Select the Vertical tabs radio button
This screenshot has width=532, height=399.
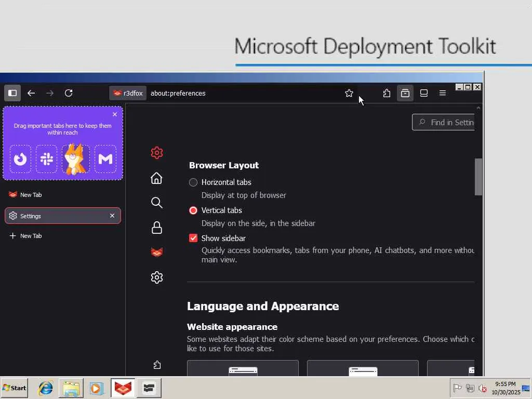[x=193, y=211]
